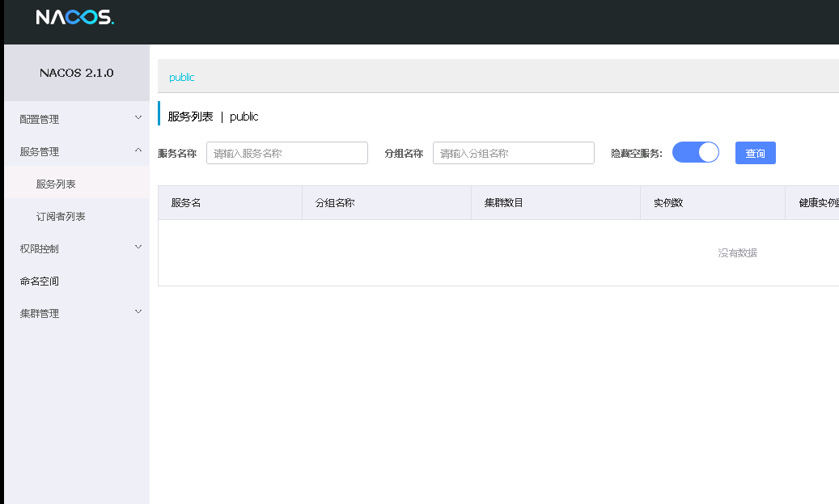Screen dimensions: 839x504
Task: Open 订阅者列表 in the sidebar
Action: pyautogui.click(x=77, y=216)
